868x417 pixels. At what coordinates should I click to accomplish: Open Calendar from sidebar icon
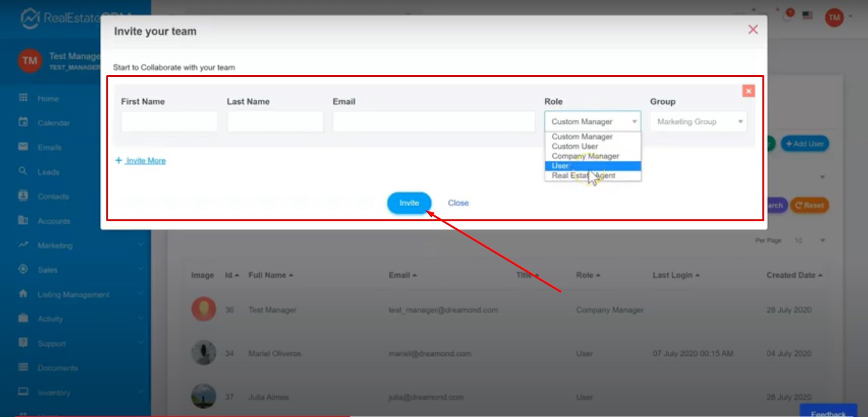coord(24,122)
